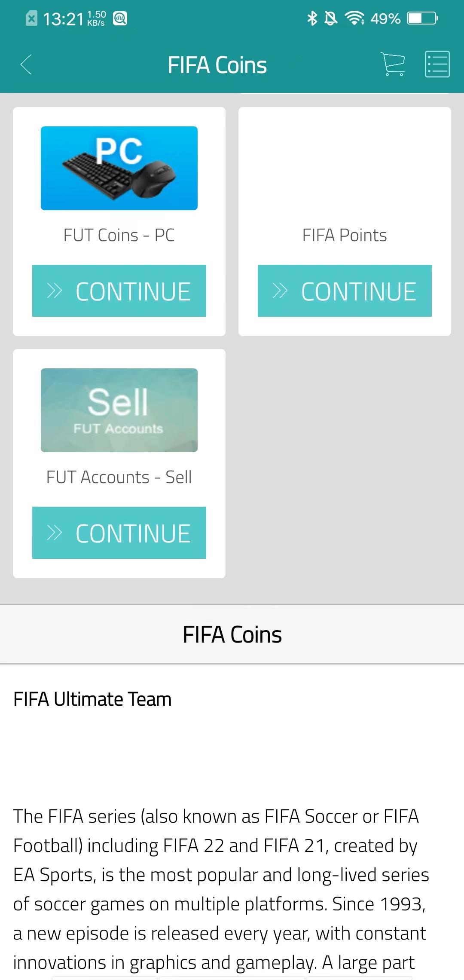Tap the PC keyboard and mouse image

click(x=119, y=168)
